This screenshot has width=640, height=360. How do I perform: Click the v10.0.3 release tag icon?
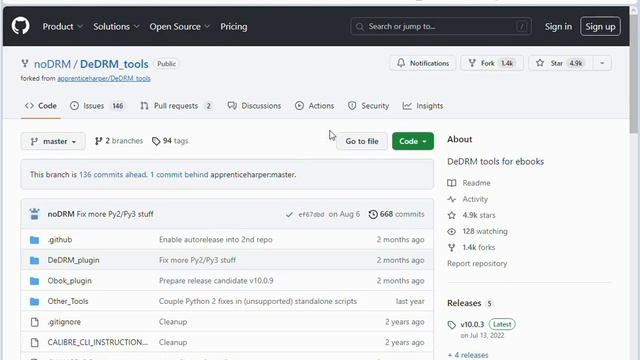[x=451, y=325]
